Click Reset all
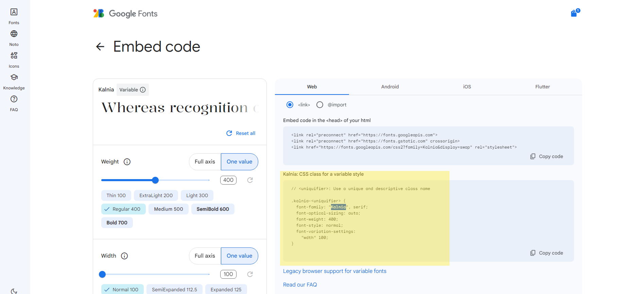The width and height of the screenshot is (644, 294). pyautogui.click(x=241, y=133)
